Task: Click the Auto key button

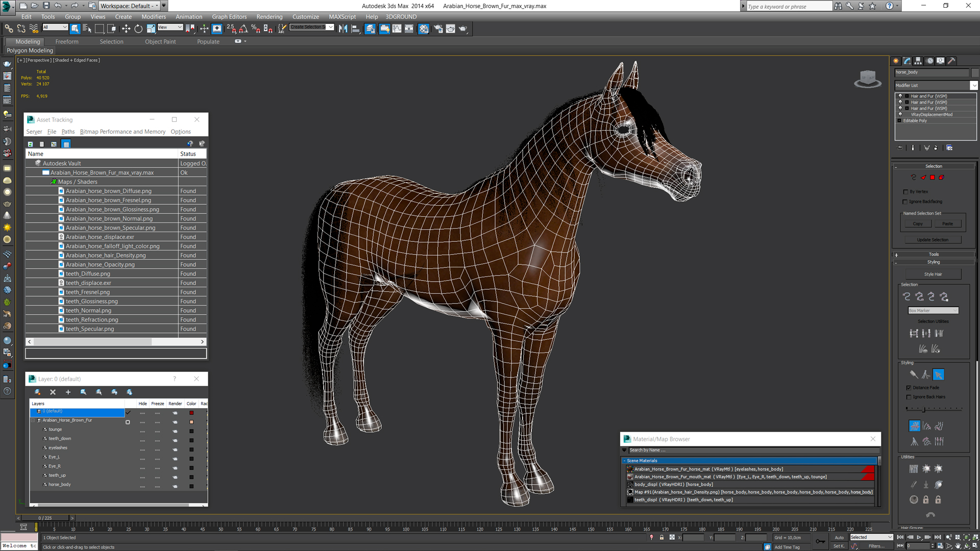Action: click(839, 537)
